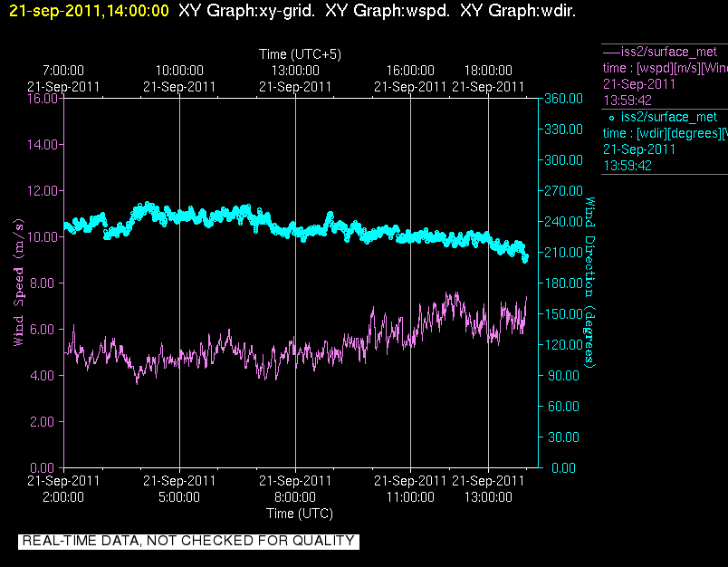Select the 'XY Graph:xy-grid.' title label
The width and height of the screenshot is (728, 567).
(246, 11)
